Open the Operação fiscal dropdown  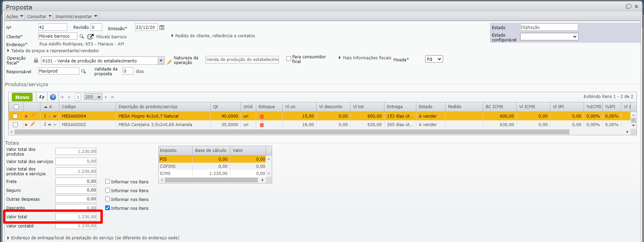(x=161, y=61)
